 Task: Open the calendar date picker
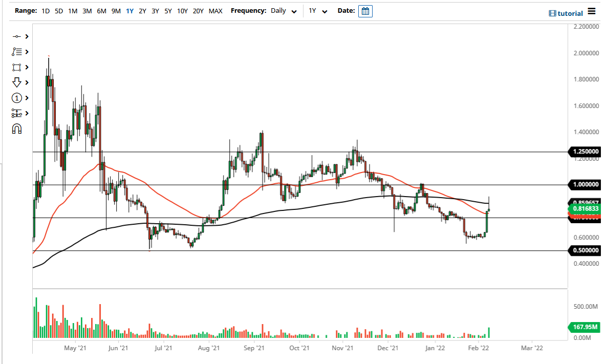click(x=365, y=11)
